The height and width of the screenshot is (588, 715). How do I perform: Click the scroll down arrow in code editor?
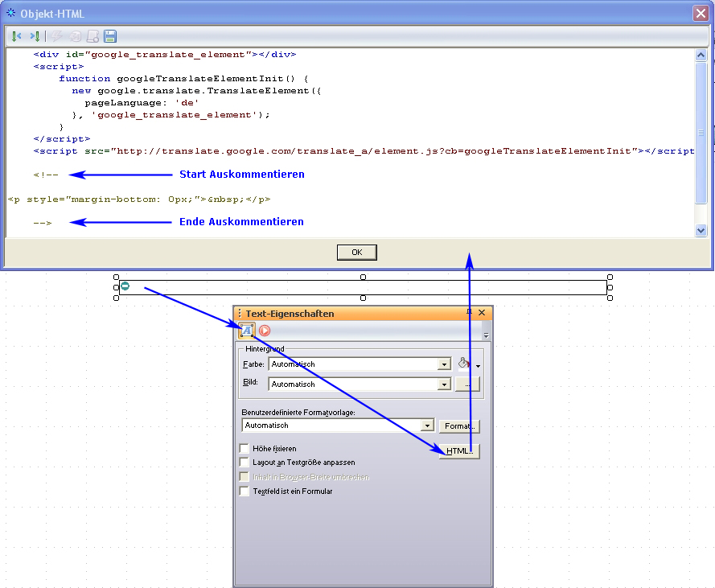[701, 230]
